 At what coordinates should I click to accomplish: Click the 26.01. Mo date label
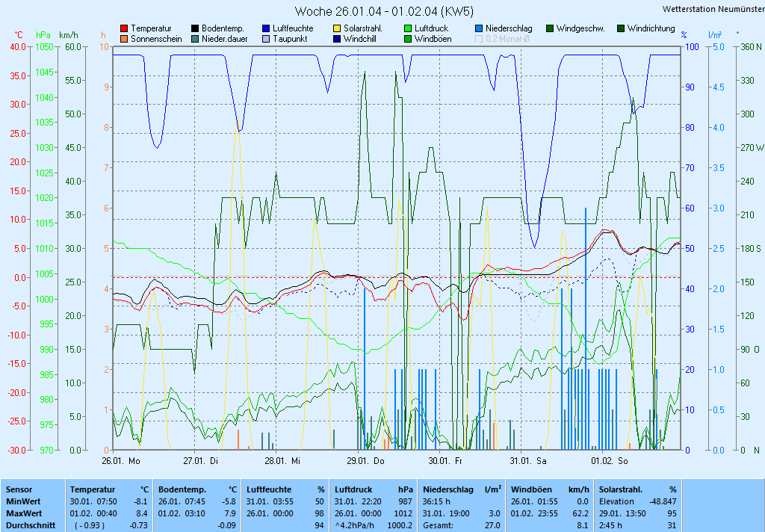click(x=121, y=461)
